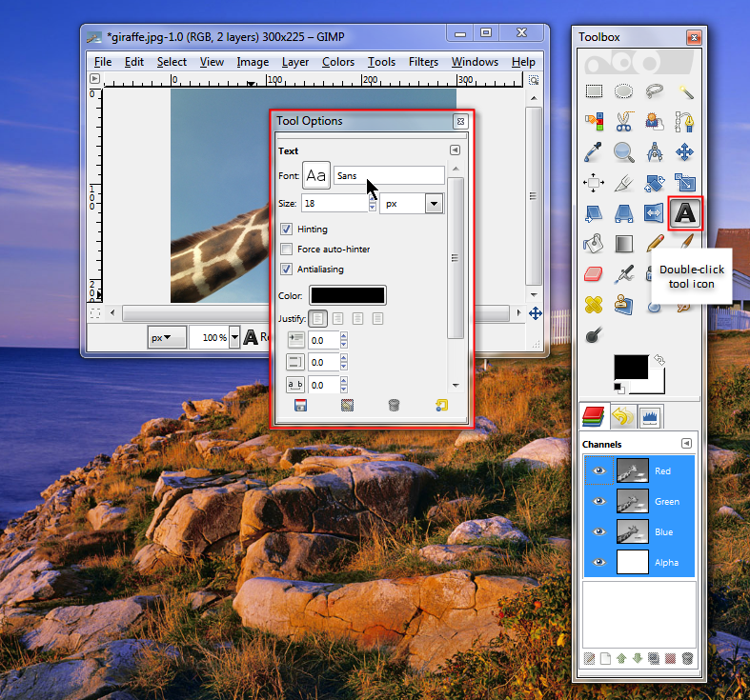
Task: Click the black text Color swatch
Action: point(348,295)
